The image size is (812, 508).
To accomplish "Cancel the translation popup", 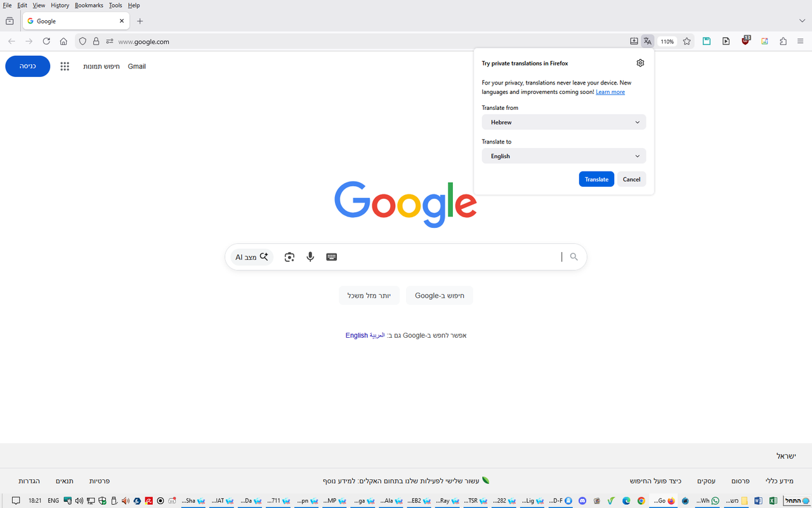I will point(632,179).
